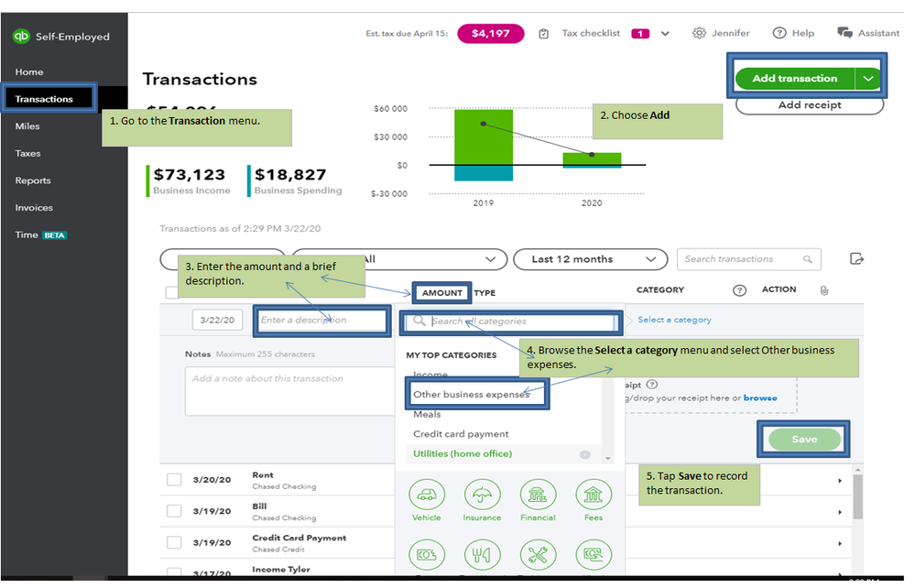The height and width of the screenshot is (588, 915).
Task: Choose the Insurance umbrella category icon
Action: (482, 494)
